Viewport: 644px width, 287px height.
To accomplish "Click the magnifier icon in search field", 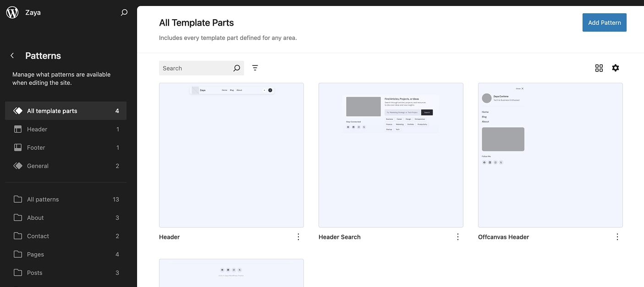I will click(x=237, y=68).
